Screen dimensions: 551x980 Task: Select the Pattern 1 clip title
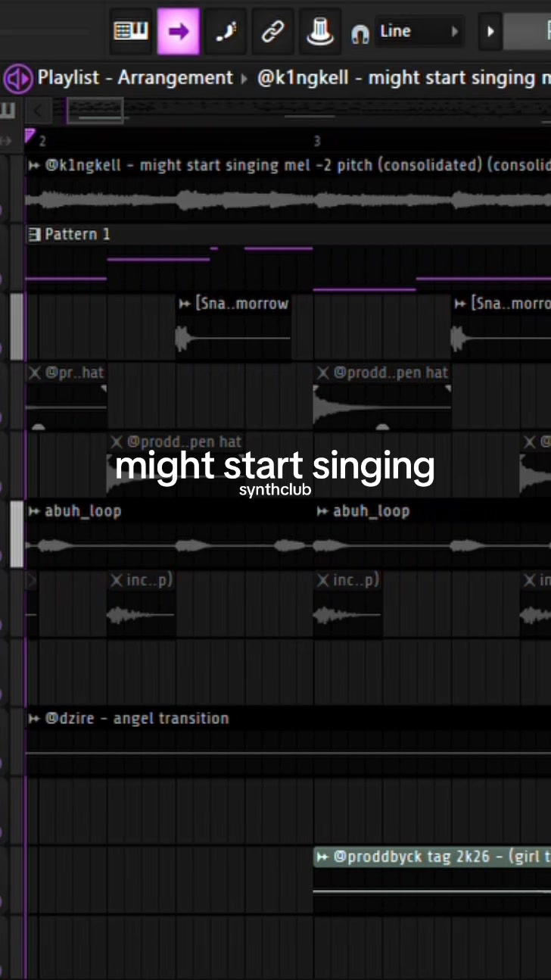[77, 234]
